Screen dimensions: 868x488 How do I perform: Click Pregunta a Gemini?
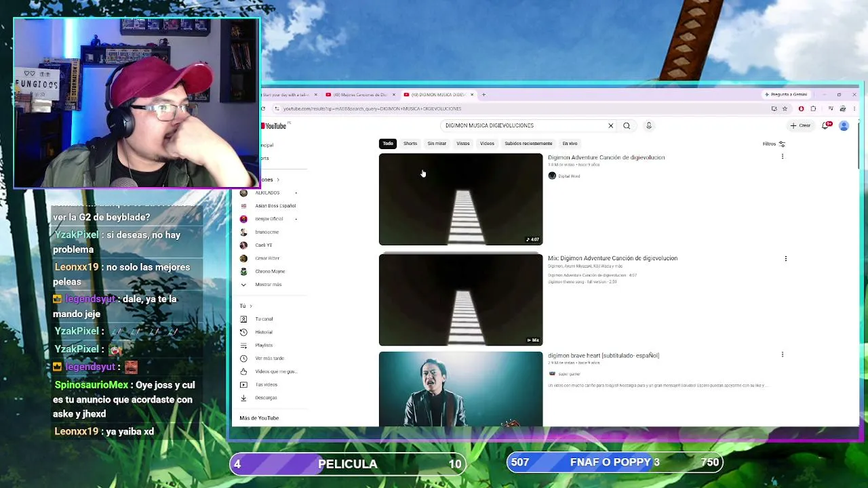(787, 94)
